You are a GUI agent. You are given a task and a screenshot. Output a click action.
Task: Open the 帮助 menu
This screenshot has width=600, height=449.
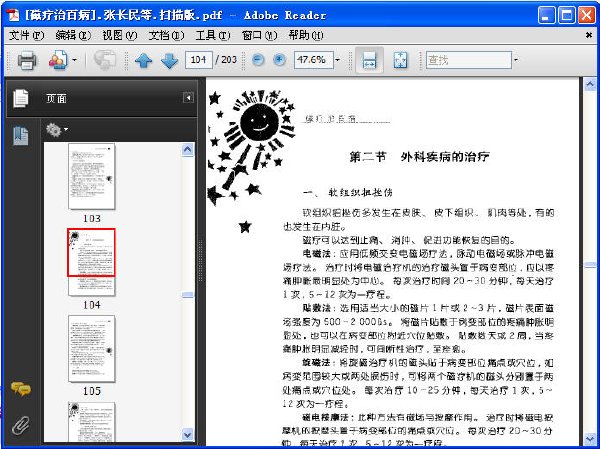(306, 36)
